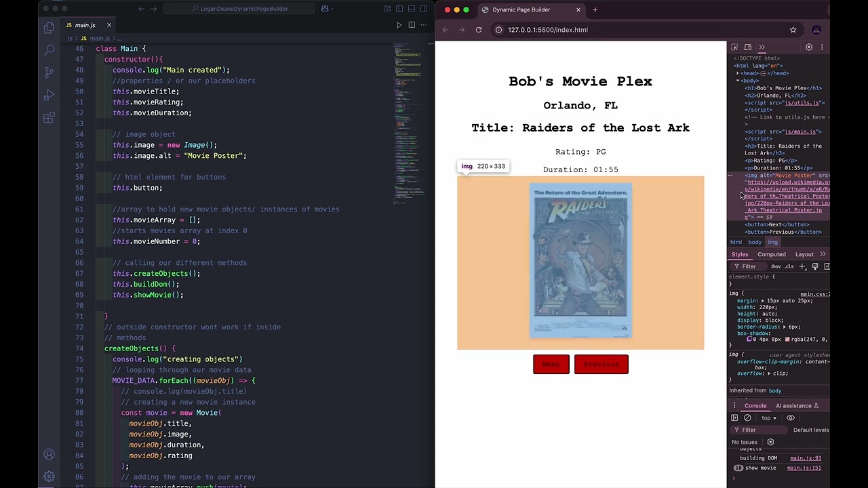Screen dimensions: 868x488
Task: Open the Accounts menu in VS Code
Action: click(x=49, y=454)
